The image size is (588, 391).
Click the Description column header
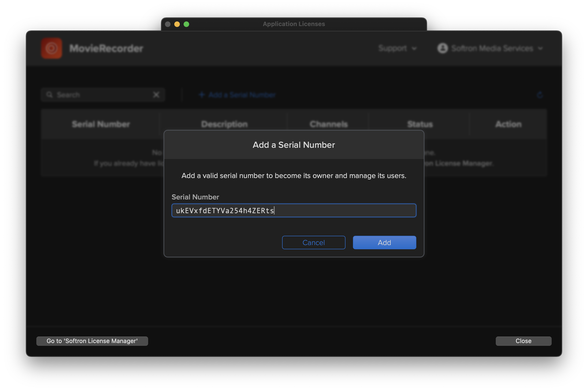click(x=224, y=124)
